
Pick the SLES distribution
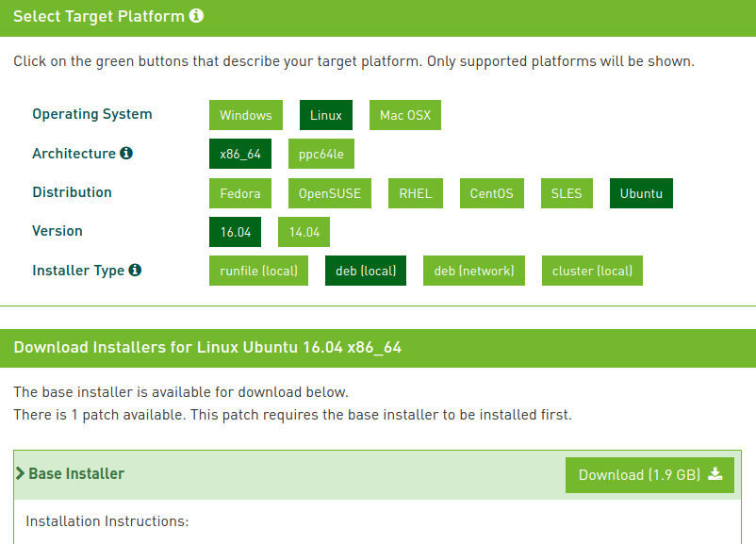click(567, 193)
